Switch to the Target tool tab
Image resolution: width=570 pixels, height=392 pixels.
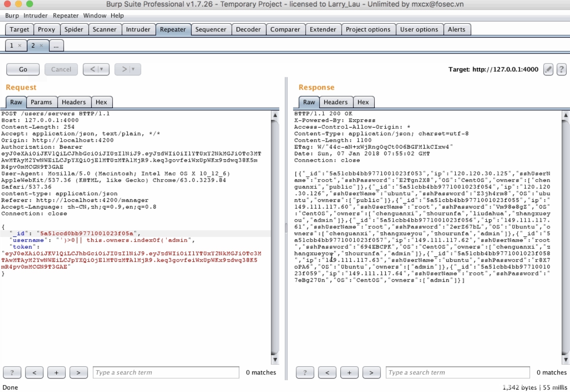19,29
